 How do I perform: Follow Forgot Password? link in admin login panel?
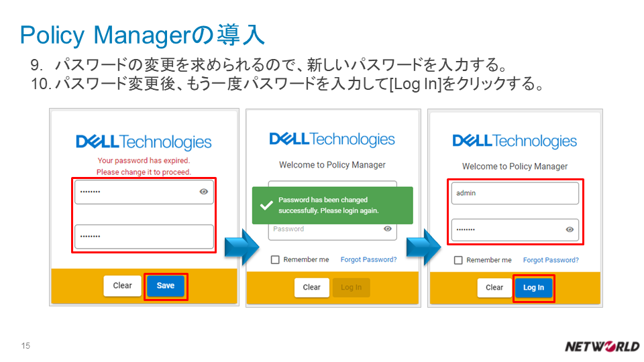click(551, 260)
